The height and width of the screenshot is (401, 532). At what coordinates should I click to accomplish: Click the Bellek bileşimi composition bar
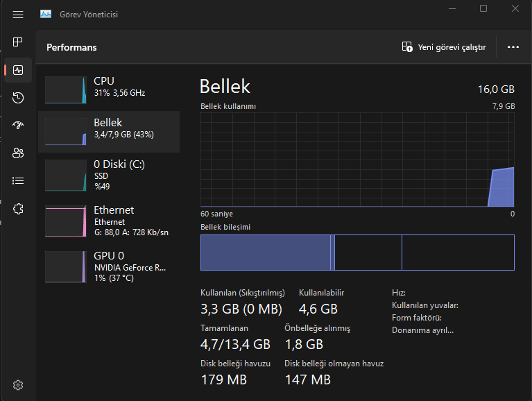357,253
